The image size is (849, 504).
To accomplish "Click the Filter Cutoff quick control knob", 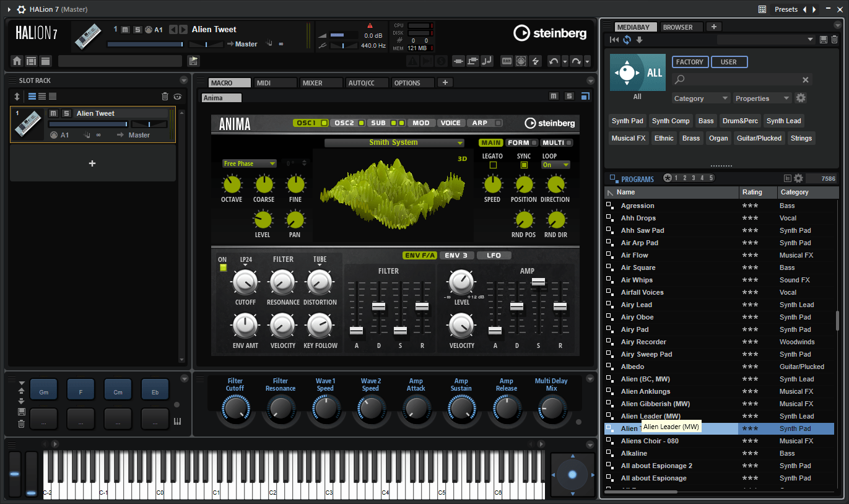I will [x=235, y=408].
